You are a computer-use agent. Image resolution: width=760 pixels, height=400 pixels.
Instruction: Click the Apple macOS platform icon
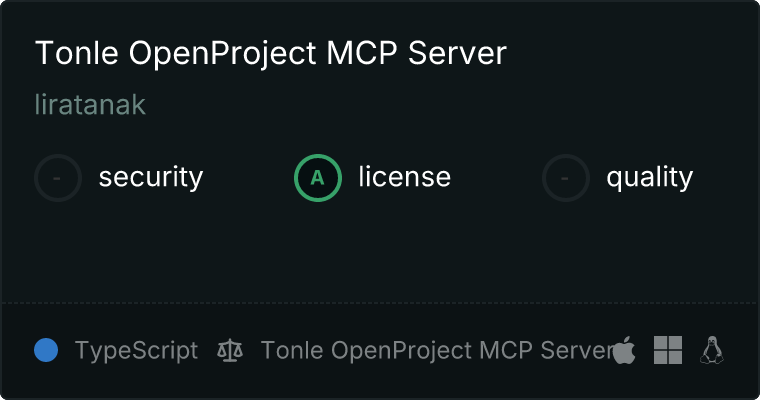tap(624, 350)
